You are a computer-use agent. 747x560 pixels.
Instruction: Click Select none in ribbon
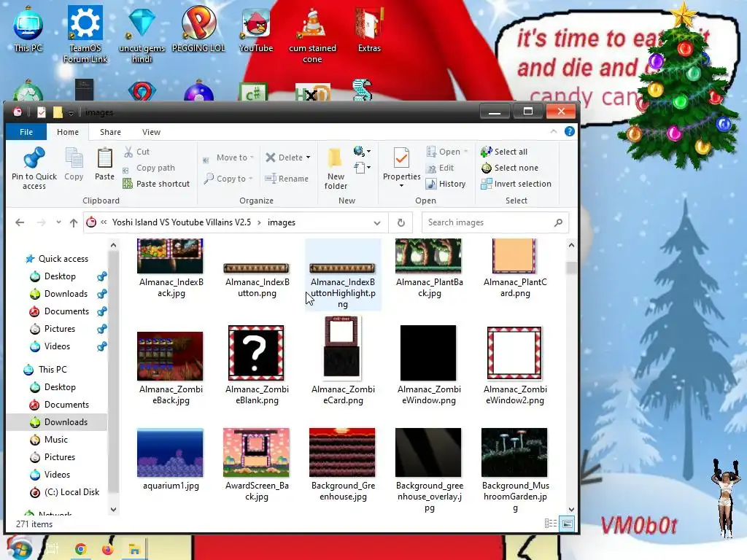click(x=509, y=168)
